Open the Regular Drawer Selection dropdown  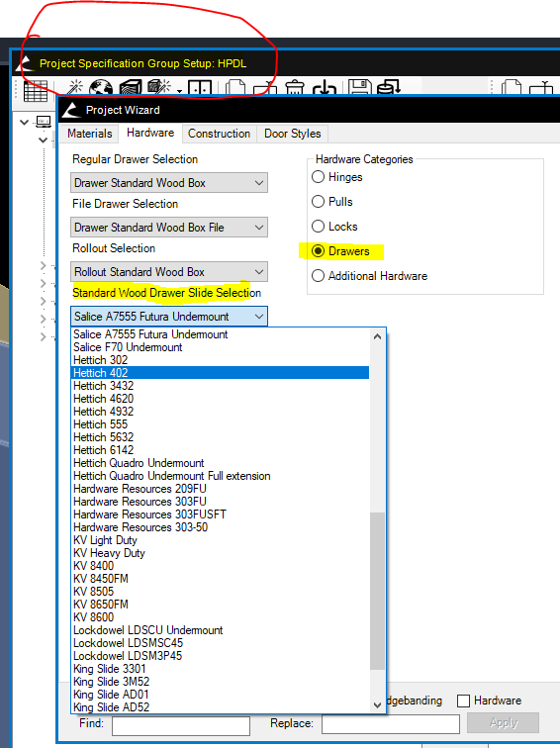[169, 183]
